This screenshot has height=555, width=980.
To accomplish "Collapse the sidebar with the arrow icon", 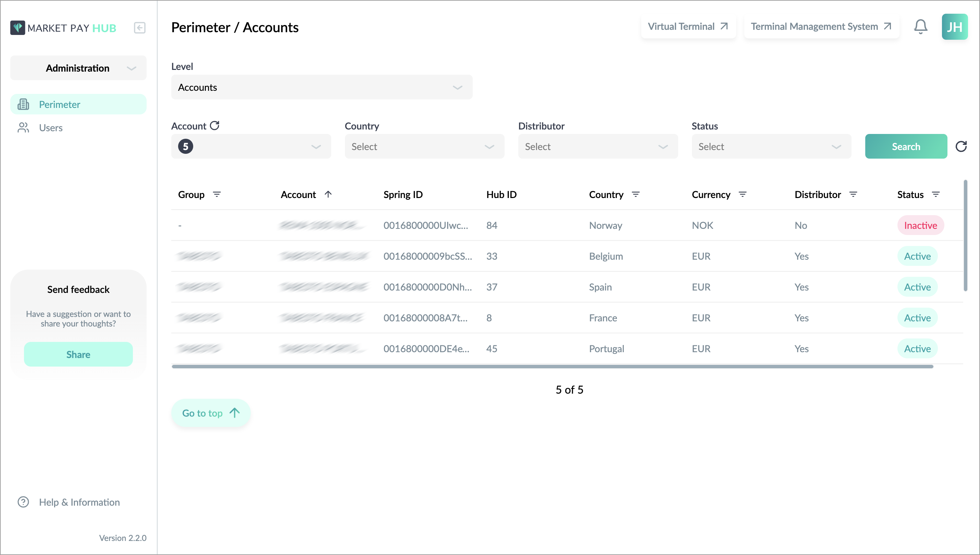I will point(139,28).
